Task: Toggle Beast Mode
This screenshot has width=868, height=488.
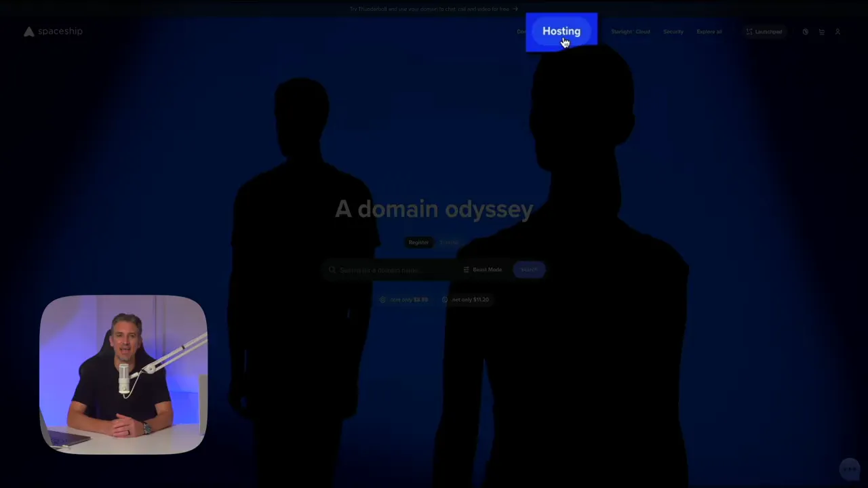Action: click(483, 270)
